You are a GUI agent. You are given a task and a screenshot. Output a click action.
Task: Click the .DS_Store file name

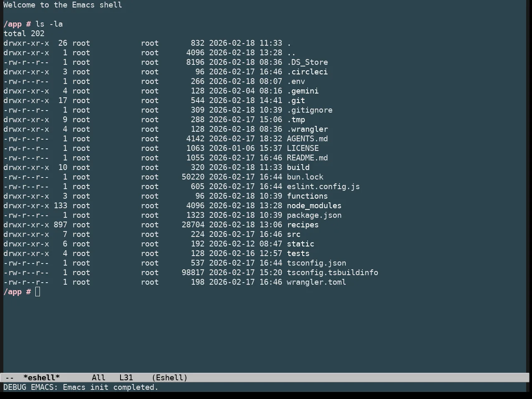click(307, 62)
